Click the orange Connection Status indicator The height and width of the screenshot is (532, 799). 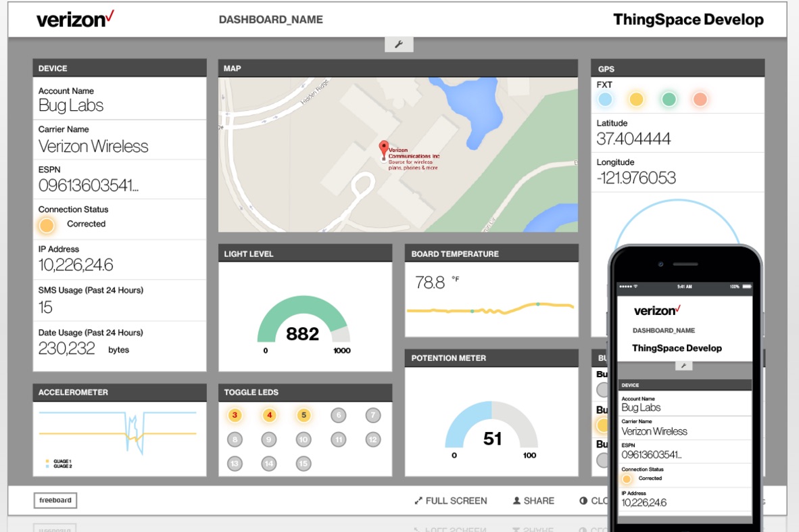[x=47, y=225]
